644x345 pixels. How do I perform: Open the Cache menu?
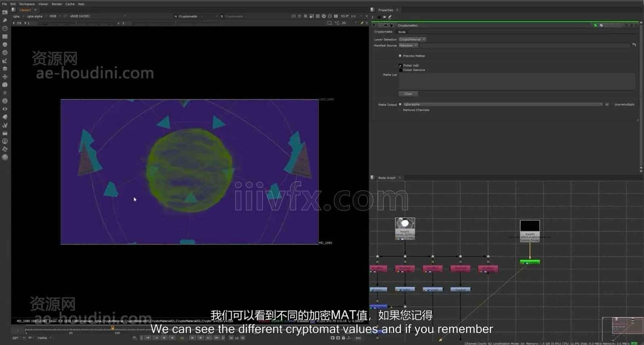click(x=70, y=4)
